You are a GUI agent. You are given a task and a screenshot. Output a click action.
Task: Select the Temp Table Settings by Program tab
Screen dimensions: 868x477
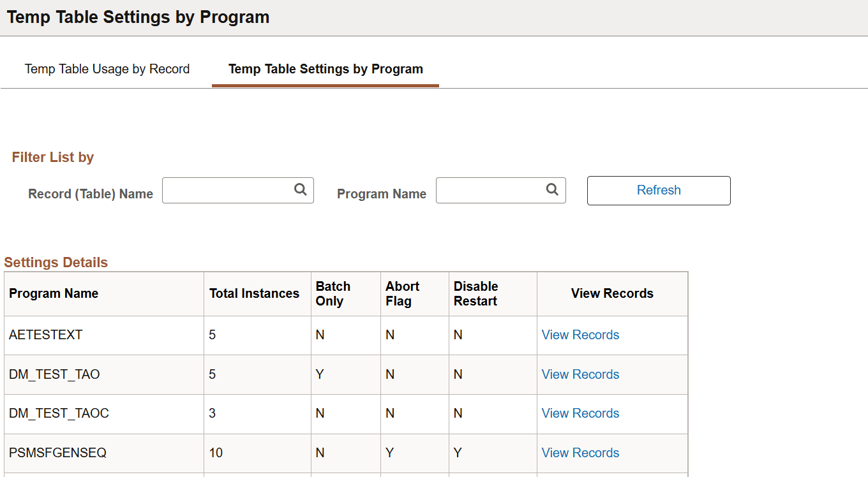tap(325, 69)
